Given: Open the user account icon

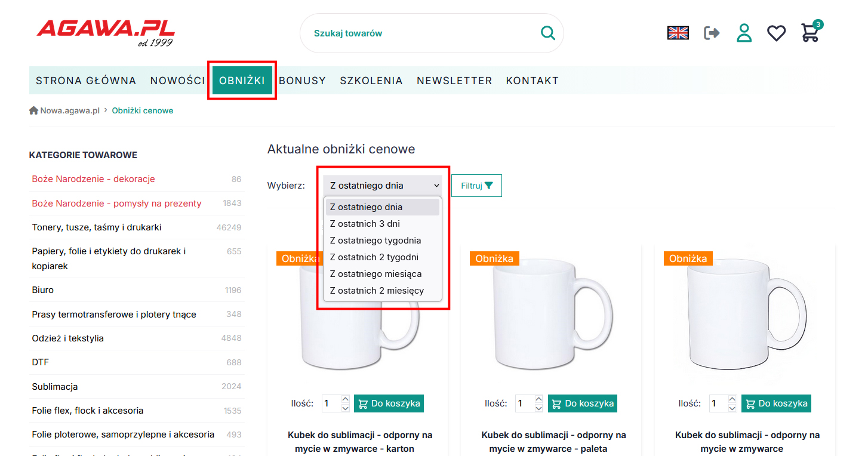Looking at the screenshot, I should 744,33.
